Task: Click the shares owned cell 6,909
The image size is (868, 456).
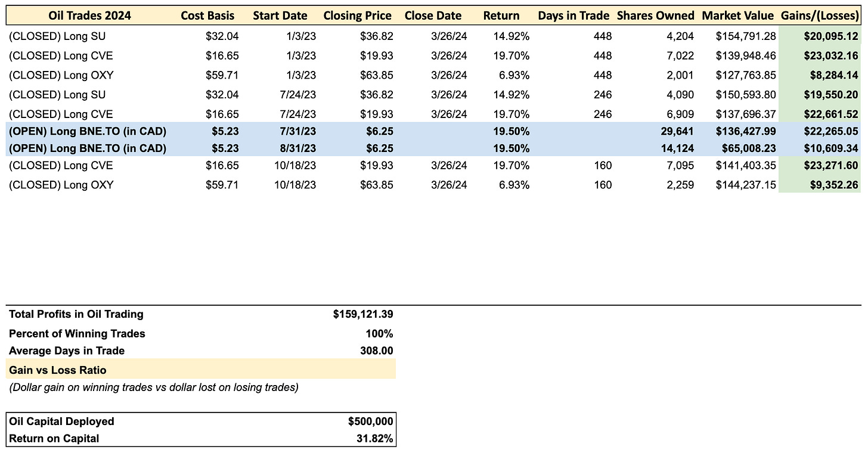Action: click(681, 114)
